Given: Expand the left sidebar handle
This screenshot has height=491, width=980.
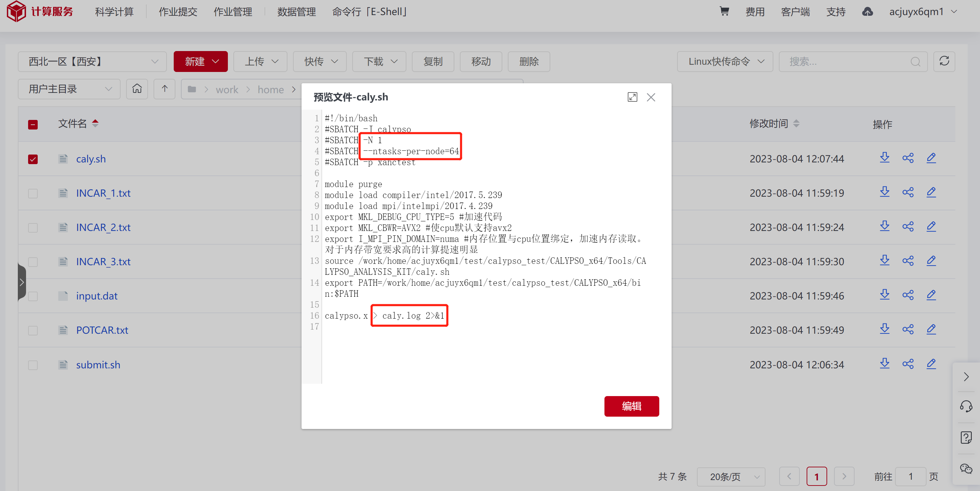Looking at the screenshot, I should pos(22,282).
